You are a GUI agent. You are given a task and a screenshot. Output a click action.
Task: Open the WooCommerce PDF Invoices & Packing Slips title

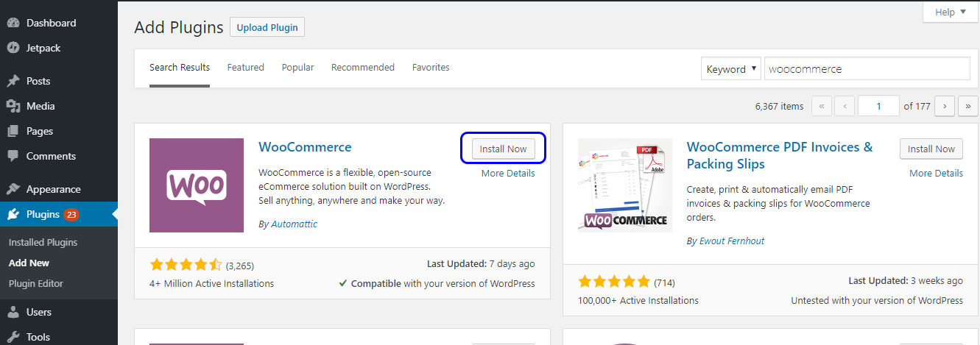pyautogui.click(x=780, y=155)
